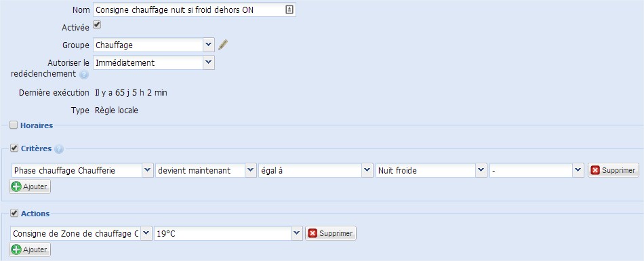Open the égal à operator dropdown
The width and height of the screenshot is (644, 261).
pos(315,171)
